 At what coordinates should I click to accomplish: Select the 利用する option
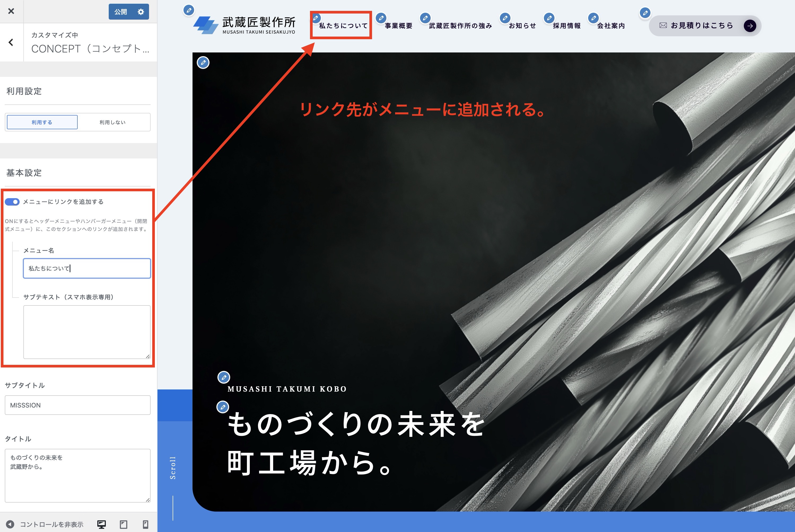pos(42,122)
